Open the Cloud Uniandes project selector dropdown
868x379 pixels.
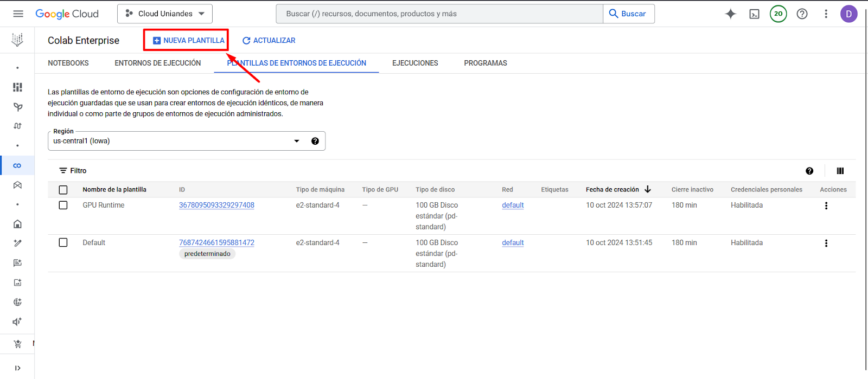[x=165, y=14]
